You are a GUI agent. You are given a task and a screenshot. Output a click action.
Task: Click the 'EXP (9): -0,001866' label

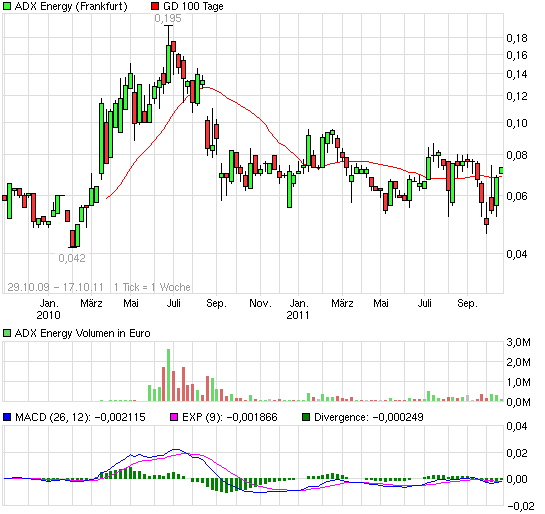click(229, 417)
